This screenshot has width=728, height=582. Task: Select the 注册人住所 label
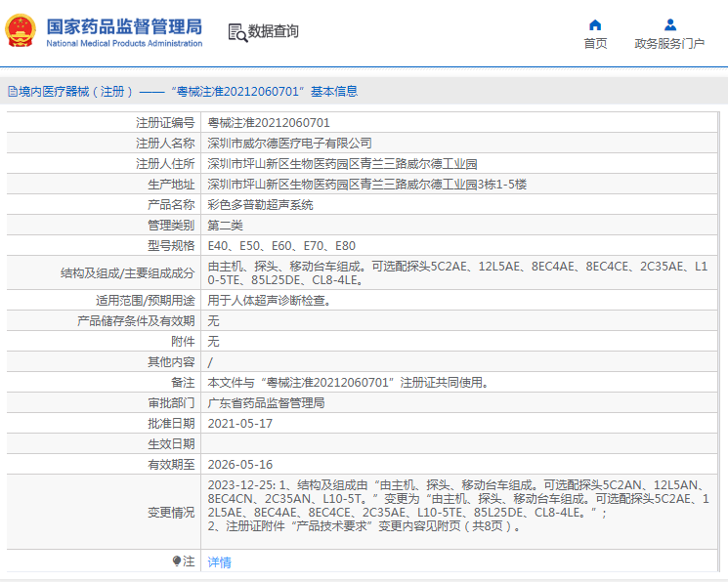point(165,163)
